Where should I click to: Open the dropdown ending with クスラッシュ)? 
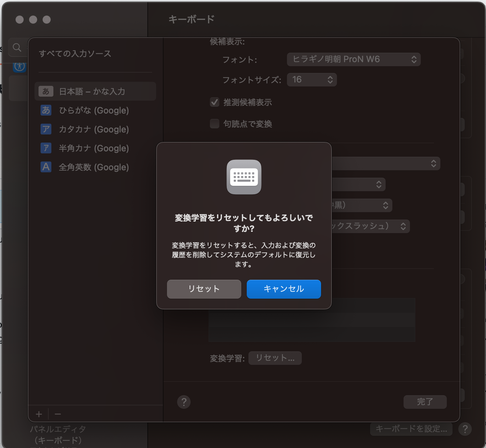[x=371, y=226]
